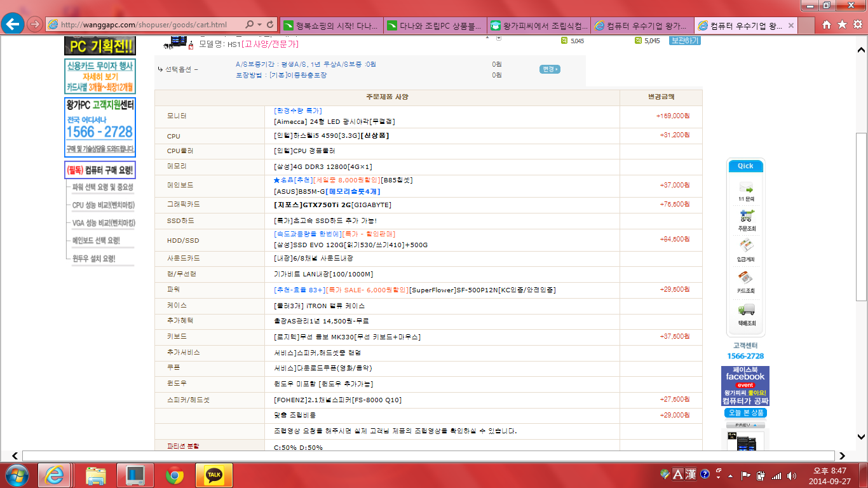
Task: Open the browser home icon
Action: (x=827, y=25)
